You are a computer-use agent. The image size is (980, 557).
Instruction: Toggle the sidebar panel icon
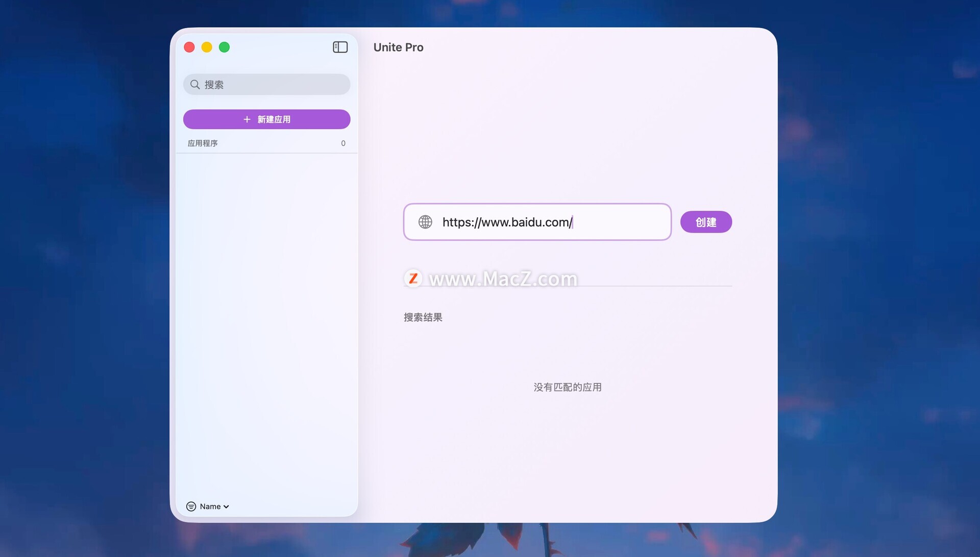(x=340, y=47)
